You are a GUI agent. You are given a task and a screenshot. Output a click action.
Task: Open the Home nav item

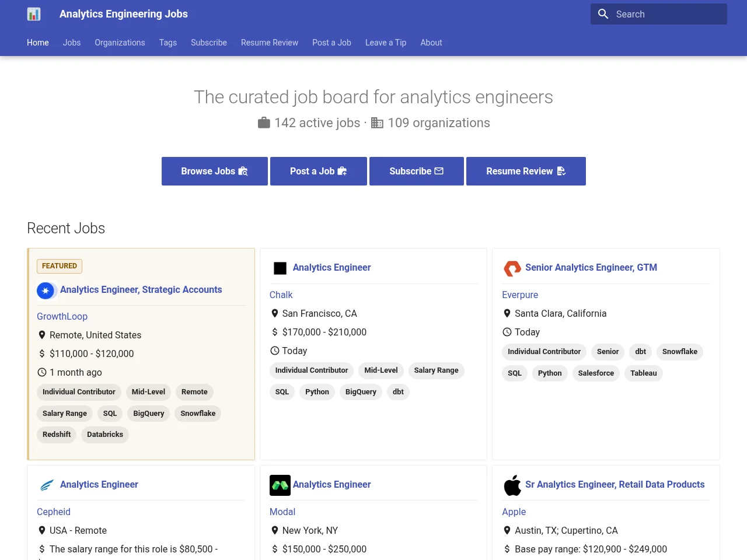tap(38, 43)
